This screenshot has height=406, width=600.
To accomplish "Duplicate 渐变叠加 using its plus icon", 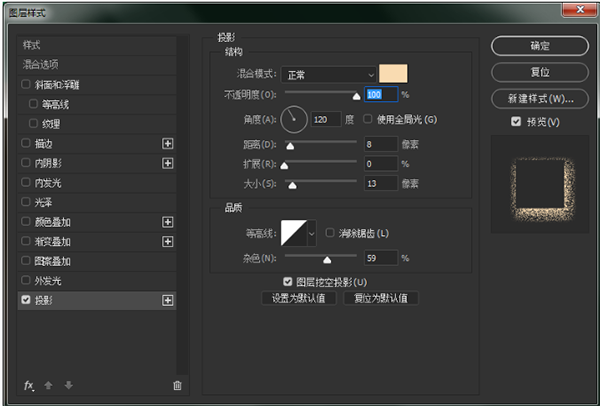I will coord(168,241).
